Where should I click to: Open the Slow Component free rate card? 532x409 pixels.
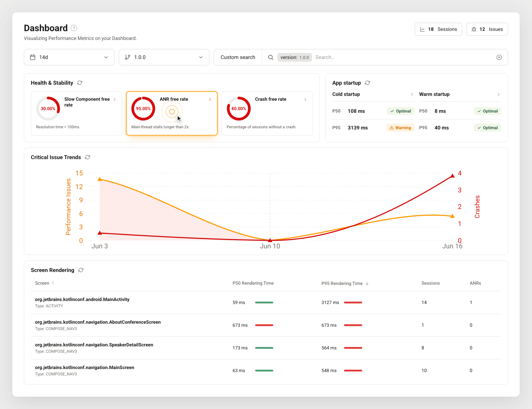tap(76, 113)
